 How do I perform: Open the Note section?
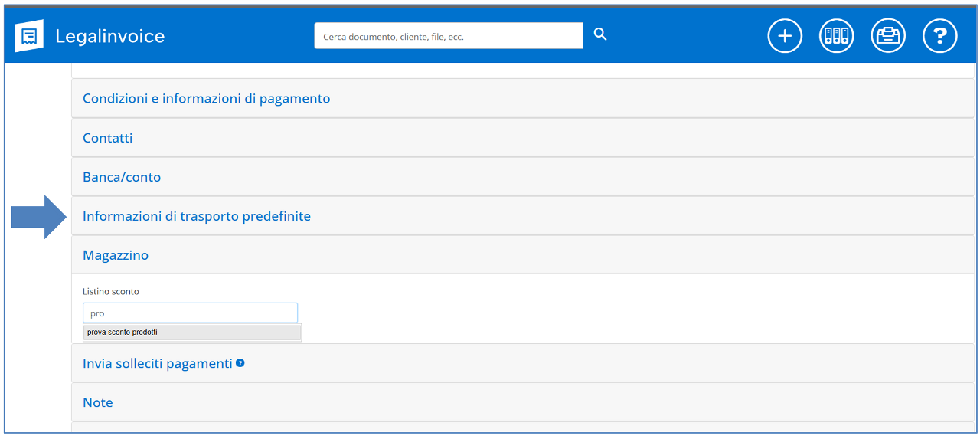tap(98, 403)
